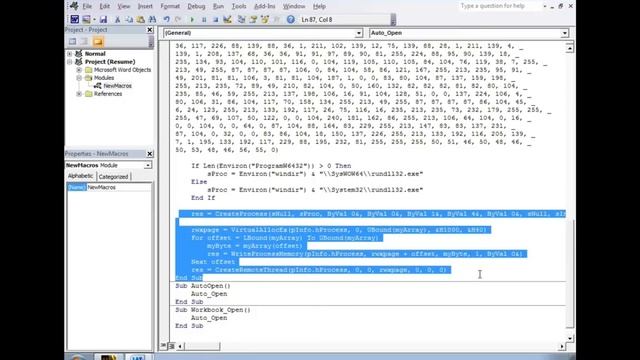Open the Help menu
This screenshot has height=360, width=640.
(319, 6)
